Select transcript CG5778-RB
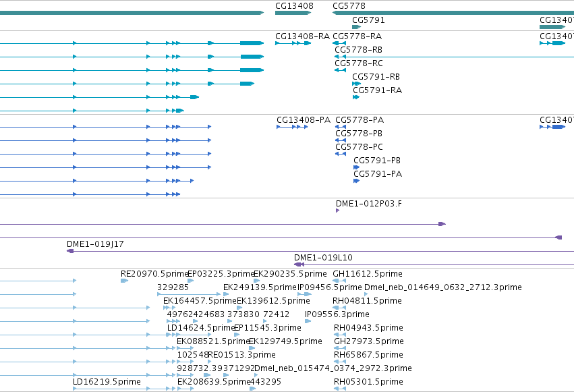Image resolution: width=574 pixels, height=392 pixels. [454, 57]
